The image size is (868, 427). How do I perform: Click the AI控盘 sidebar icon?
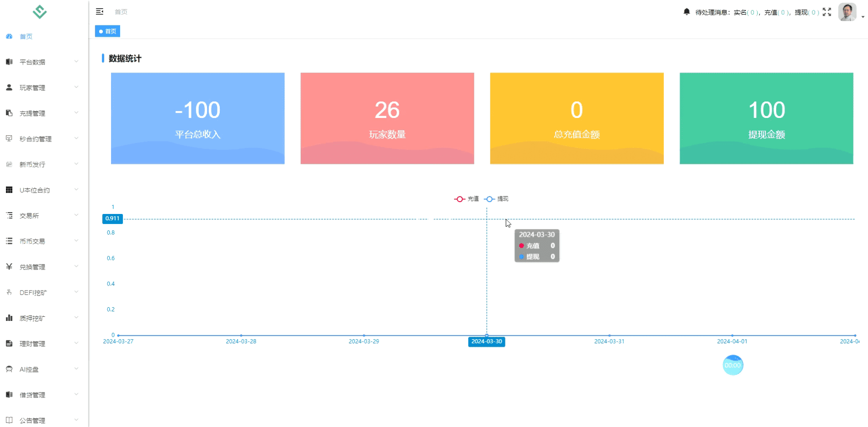pos(9,369)
